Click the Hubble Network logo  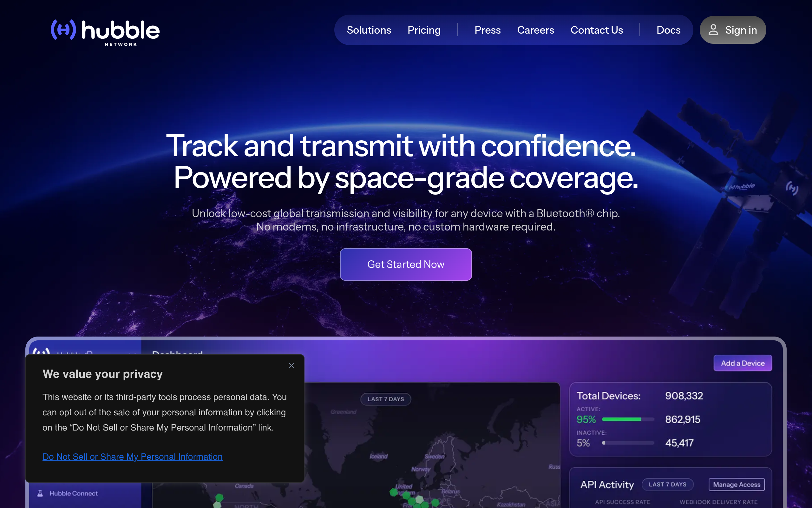click(105, 32)
